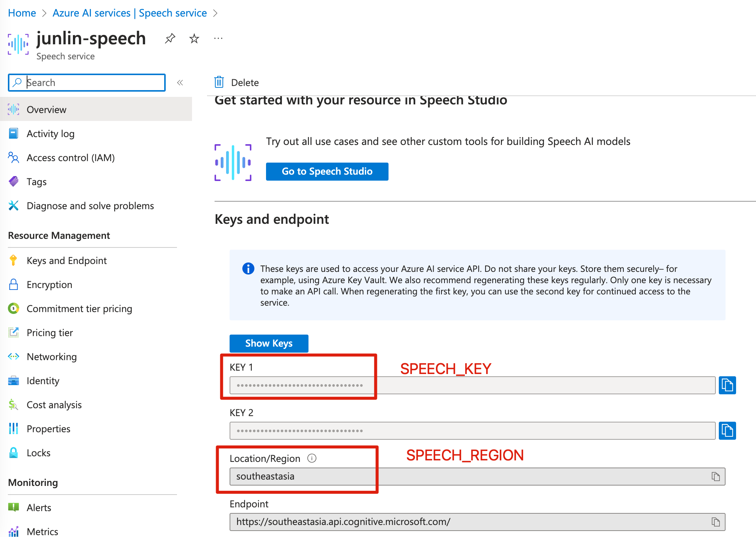
Task: Open Access control (IAM) page
Action: tap(70, 158)
